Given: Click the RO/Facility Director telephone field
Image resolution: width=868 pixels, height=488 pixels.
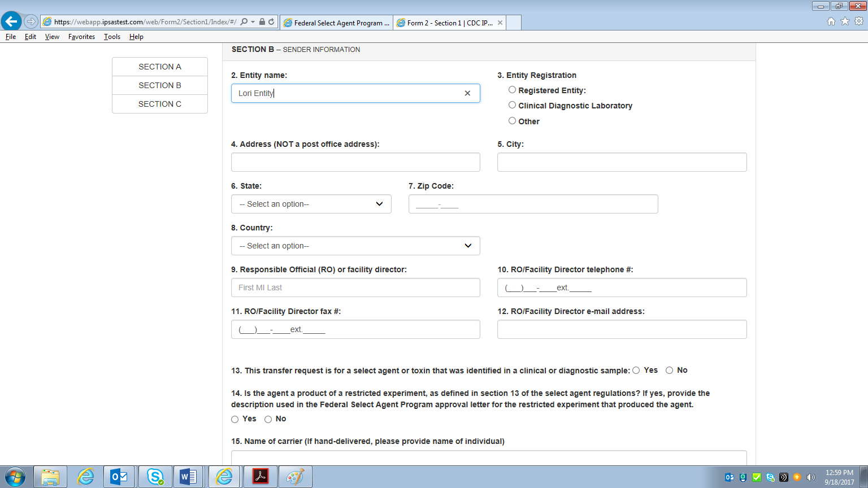Looking at the screenshot, I should tap(622, 287).
